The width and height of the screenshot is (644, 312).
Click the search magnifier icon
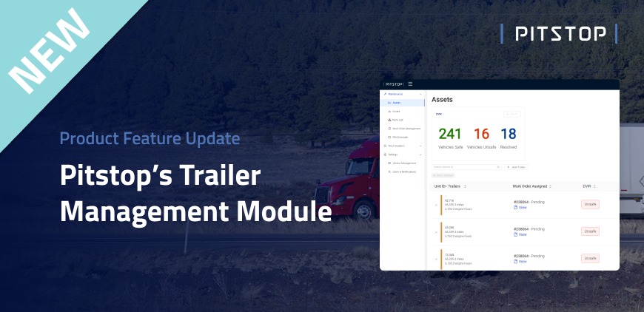tap(499, 167)
